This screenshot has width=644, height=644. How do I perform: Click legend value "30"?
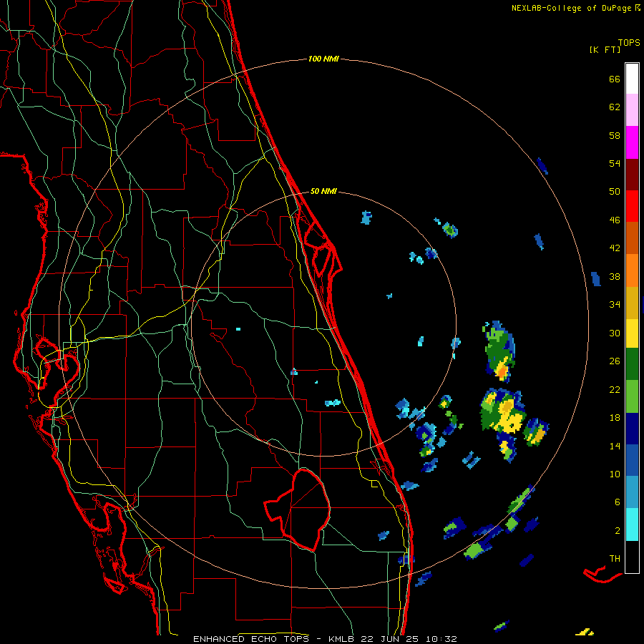615,333
